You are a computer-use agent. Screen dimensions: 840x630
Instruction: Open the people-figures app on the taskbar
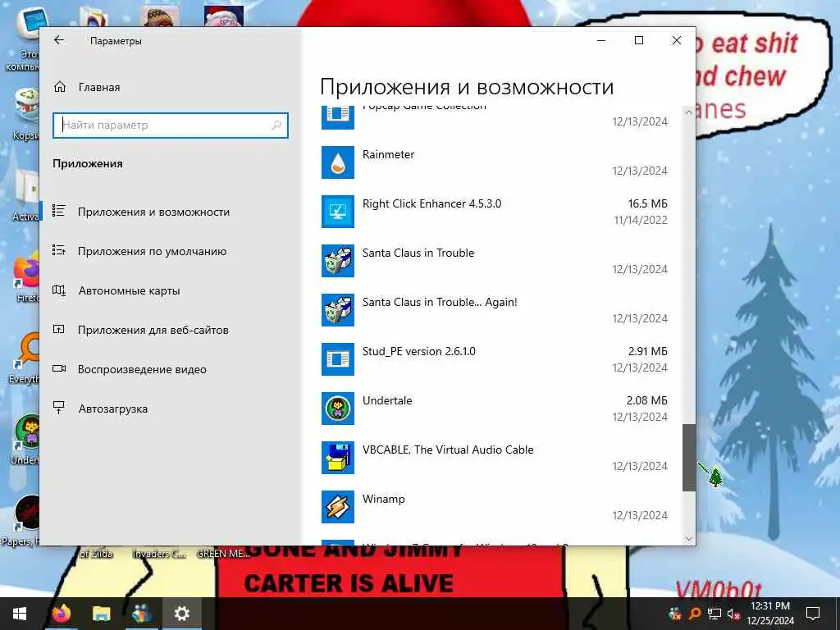pos(141,614)
